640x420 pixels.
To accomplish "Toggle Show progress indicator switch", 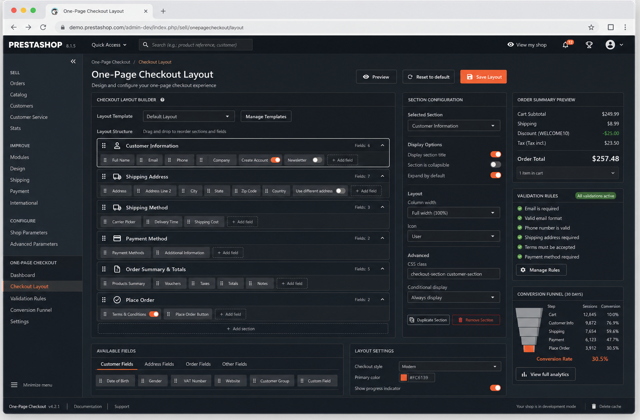I will [x=495, y=388].
